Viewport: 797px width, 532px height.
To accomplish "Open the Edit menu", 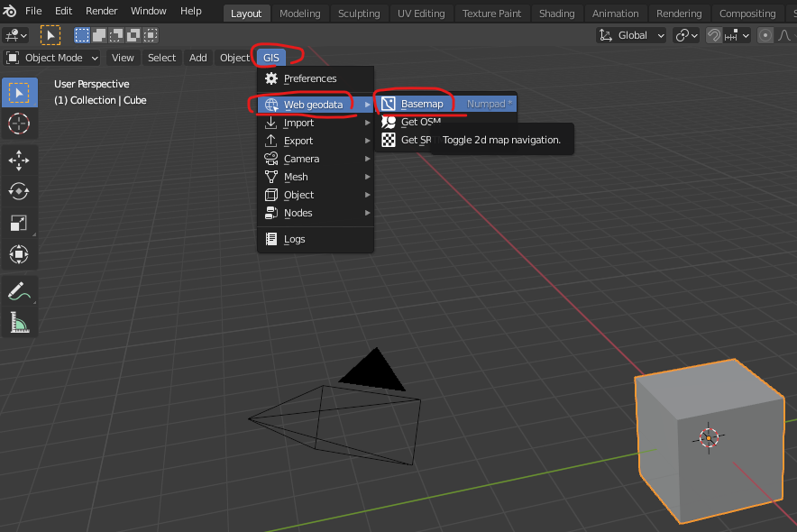I will [x=63, y=11].
